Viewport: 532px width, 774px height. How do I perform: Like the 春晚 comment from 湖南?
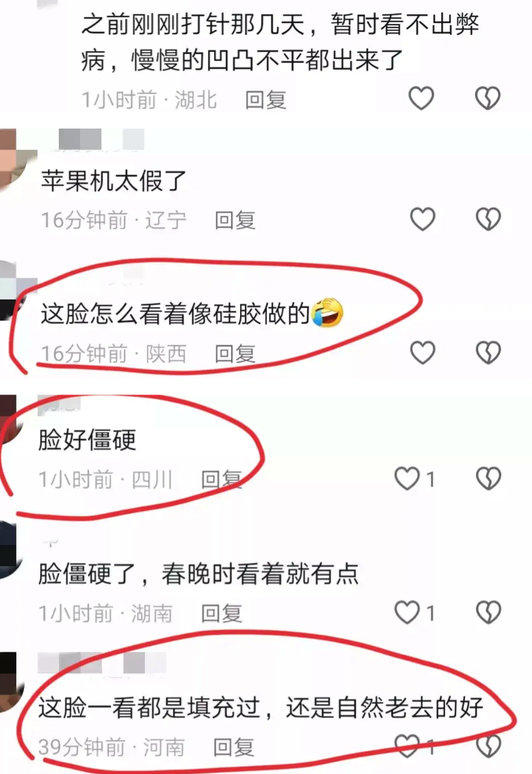(407, 612)
